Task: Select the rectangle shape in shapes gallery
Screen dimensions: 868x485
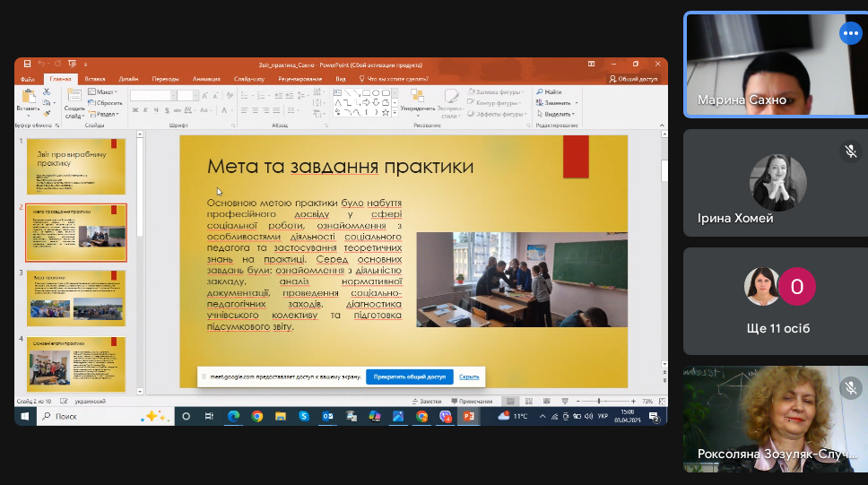Action: coord(366,92)
